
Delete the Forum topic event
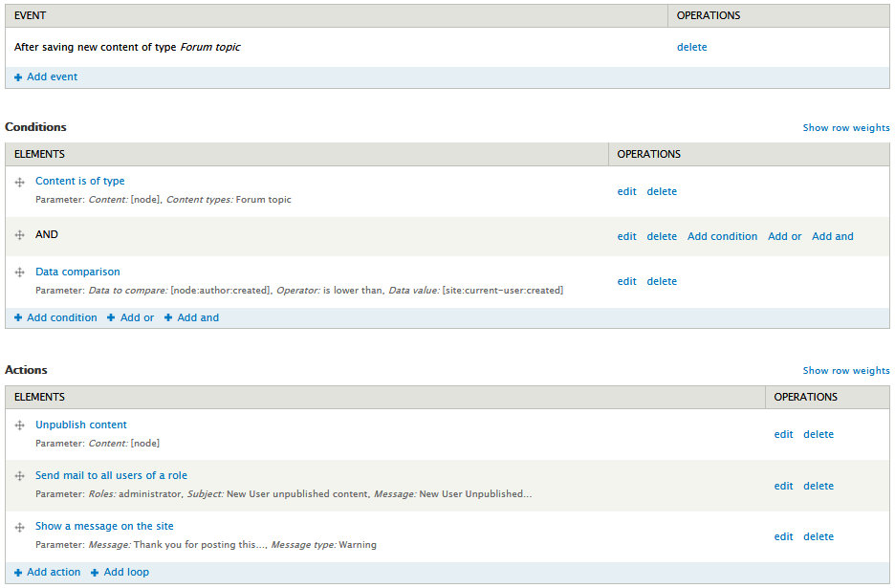click(x=691, y=47)
